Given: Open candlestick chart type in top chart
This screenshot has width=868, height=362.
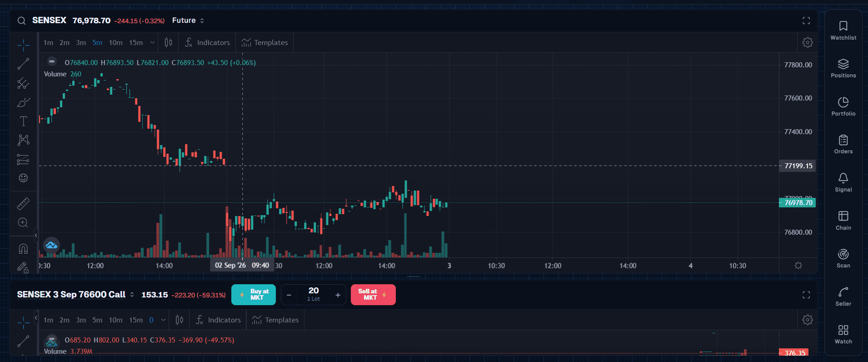Looking at the screenshot, I should tap(169, 42).
